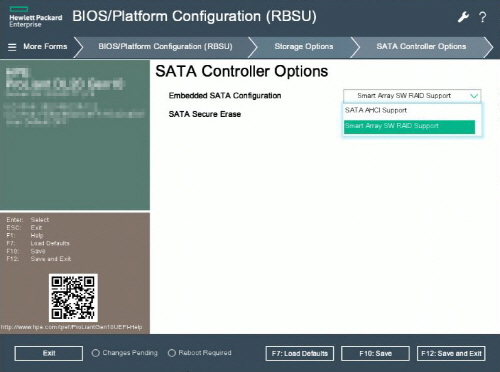
Task: Click the 'F1: Help' key hint
Action: point(25,235)
